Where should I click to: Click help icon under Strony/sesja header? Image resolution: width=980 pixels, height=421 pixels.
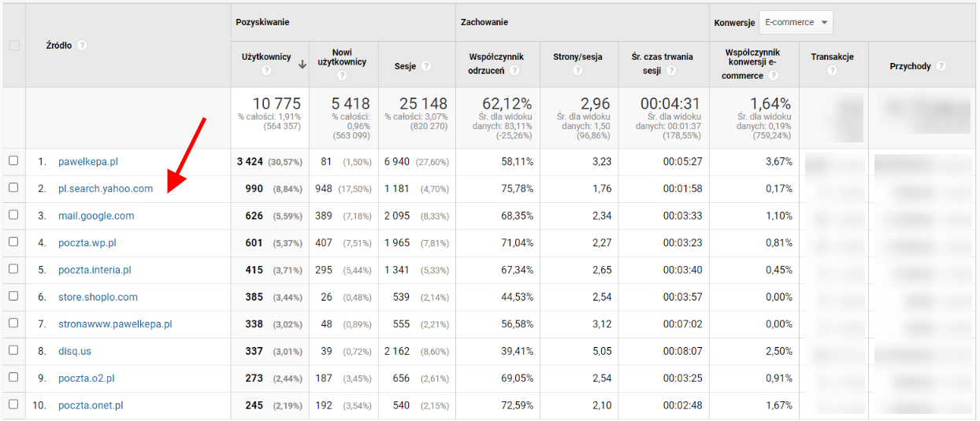tap(577, 71)
